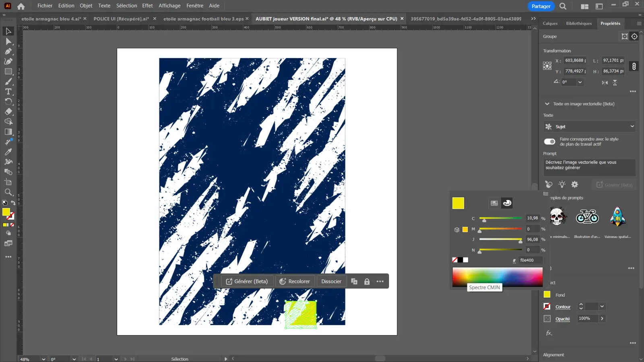Click the Fond yellow fill swatch
644x362 pixels.
pyautogui.click(x=547, y=294)
